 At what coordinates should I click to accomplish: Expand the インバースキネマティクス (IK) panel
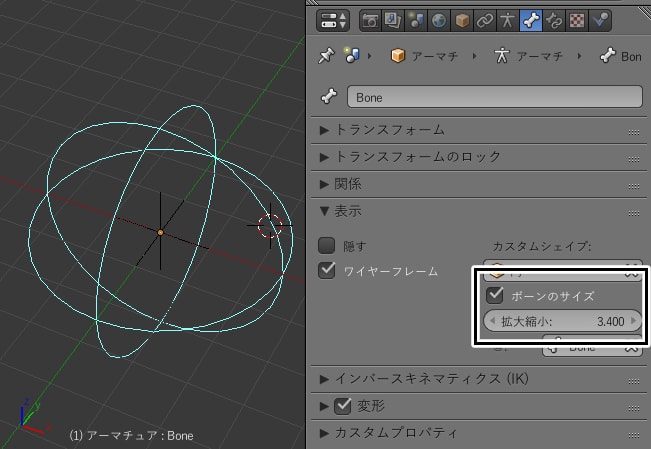click(x=324, y=379)
